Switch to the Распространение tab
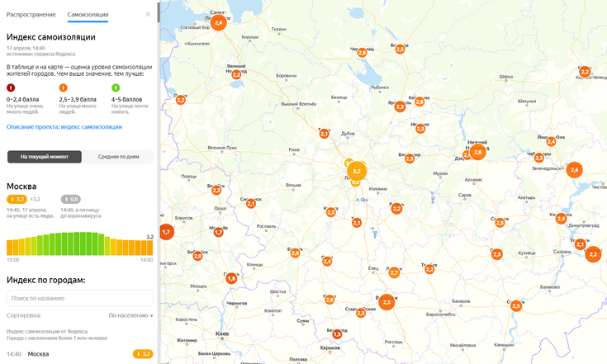 [31, 14]
